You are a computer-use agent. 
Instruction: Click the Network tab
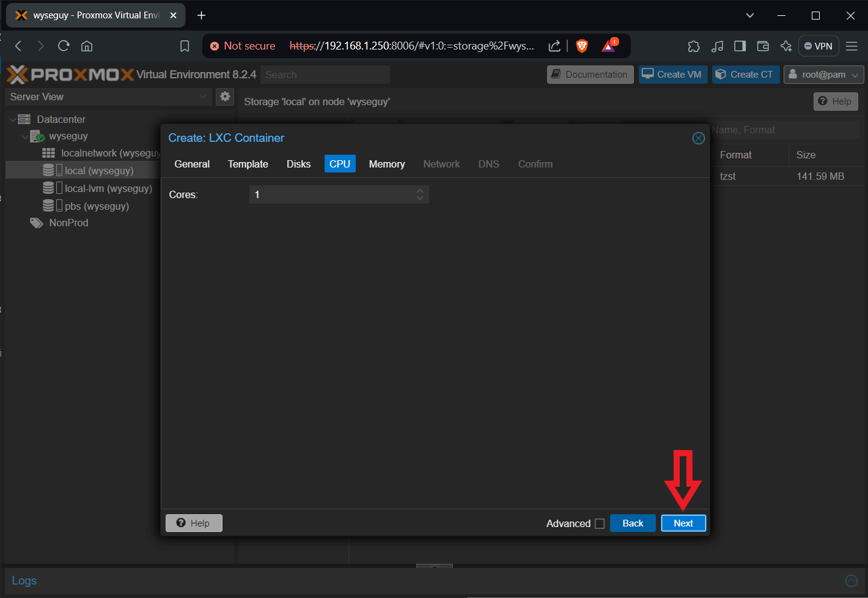(x=441, y=164)
